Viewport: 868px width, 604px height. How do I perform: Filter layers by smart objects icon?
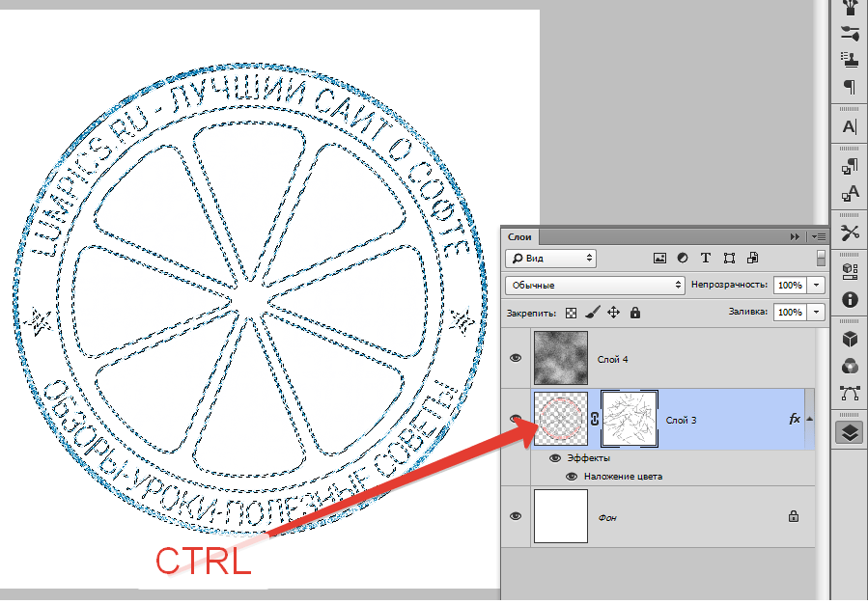(x=752, y=259)
